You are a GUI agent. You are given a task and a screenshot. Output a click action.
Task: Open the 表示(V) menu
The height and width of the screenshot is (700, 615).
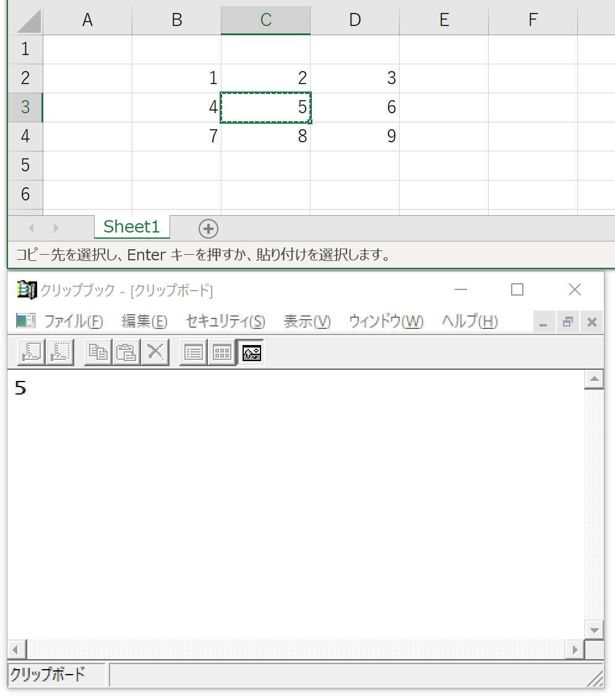coord(307,322)
